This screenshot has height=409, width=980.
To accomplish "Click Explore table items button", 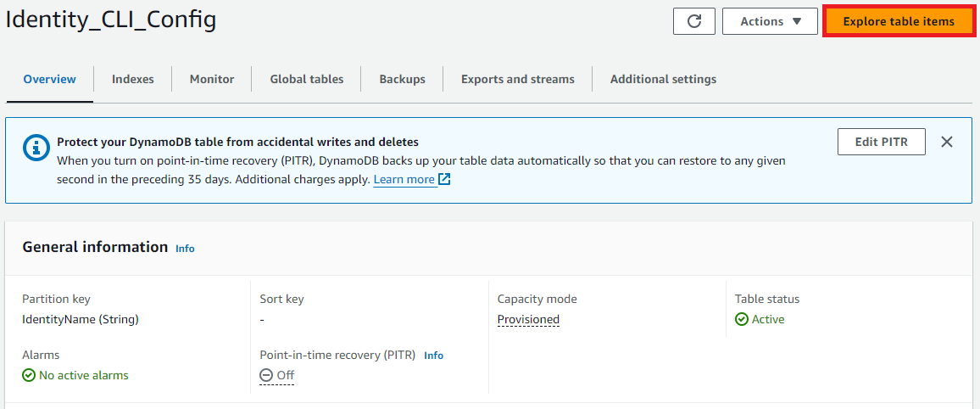I will click(x=898, y=21).
